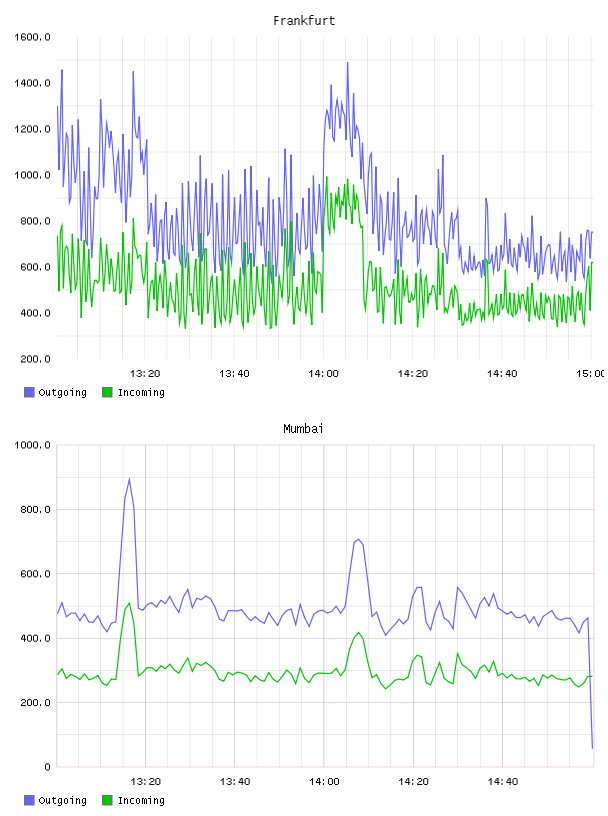Click the 14:20 time label in Frankfurt chart
Viewport: 608px width, 816px height.
tap(413, 374)
